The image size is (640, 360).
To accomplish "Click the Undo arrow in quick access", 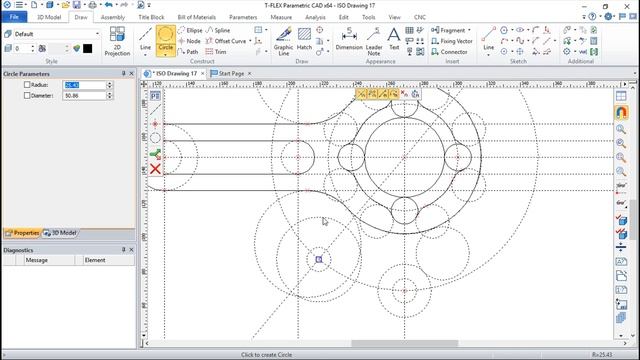I will [109, 5].
